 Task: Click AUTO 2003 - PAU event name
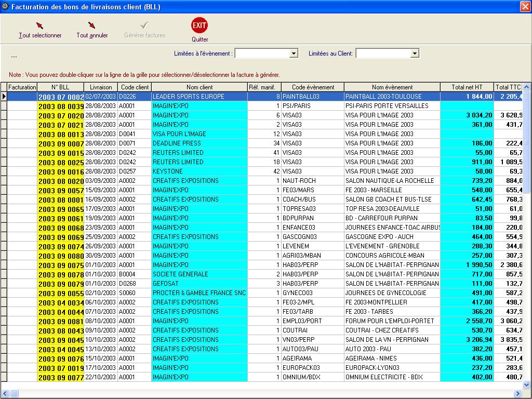pyautogui.click(x=392, y=349)
